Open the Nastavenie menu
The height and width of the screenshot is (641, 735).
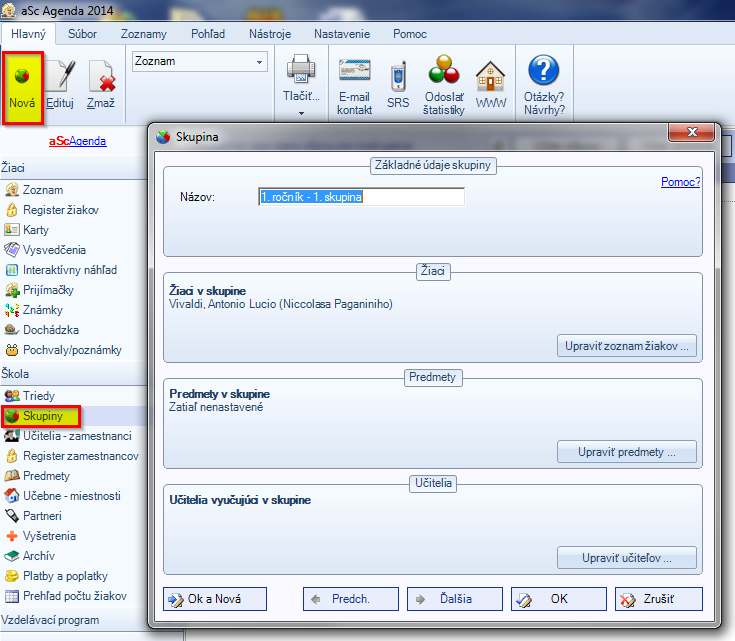342,34
